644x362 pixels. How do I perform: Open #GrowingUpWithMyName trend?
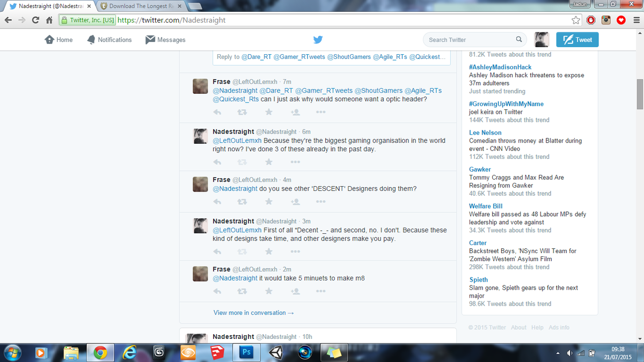pyautogui.click(x=506, y=104)
